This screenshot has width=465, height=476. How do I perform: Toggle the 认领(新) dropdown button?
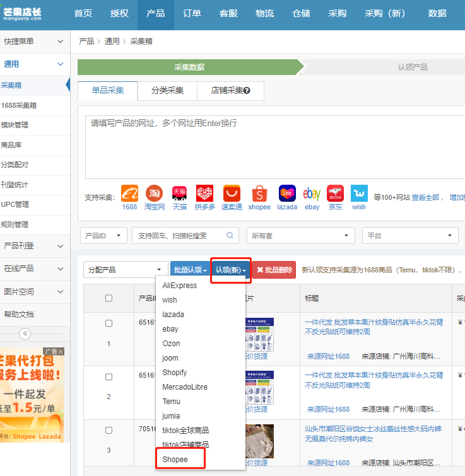(x=230, y=270)
